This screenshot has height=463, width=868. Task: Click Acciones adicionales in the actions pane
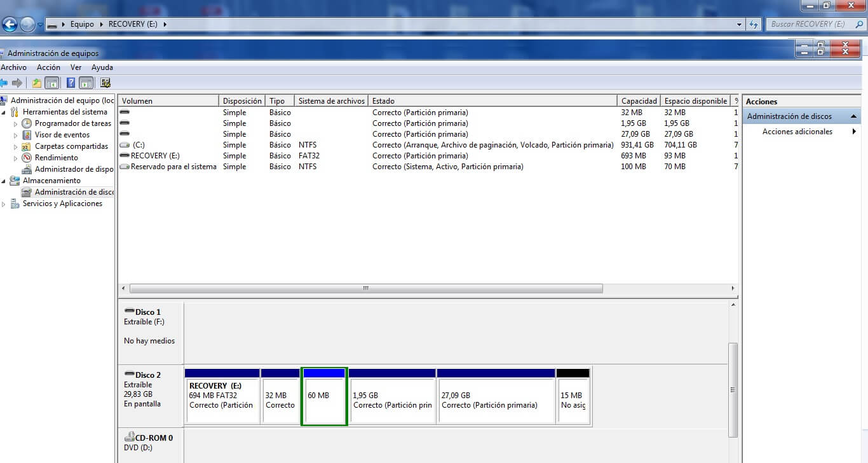(x=797, y=132)
